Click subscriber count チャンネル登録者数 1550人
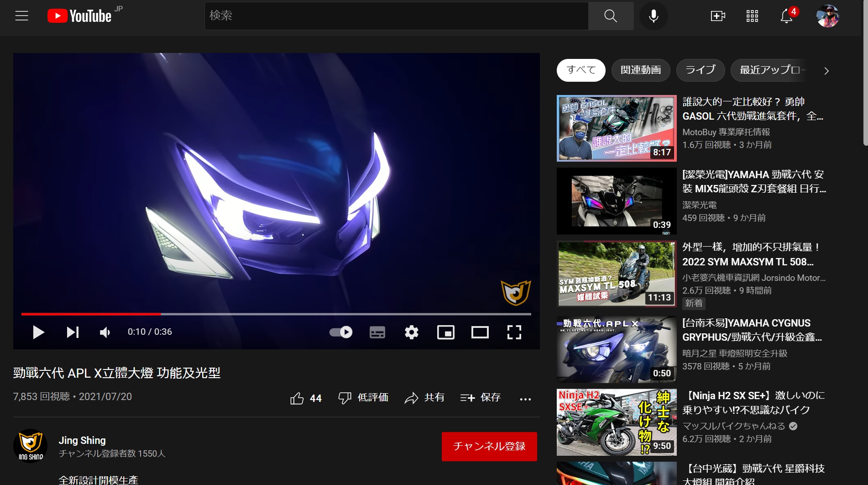 click(112, 453)
